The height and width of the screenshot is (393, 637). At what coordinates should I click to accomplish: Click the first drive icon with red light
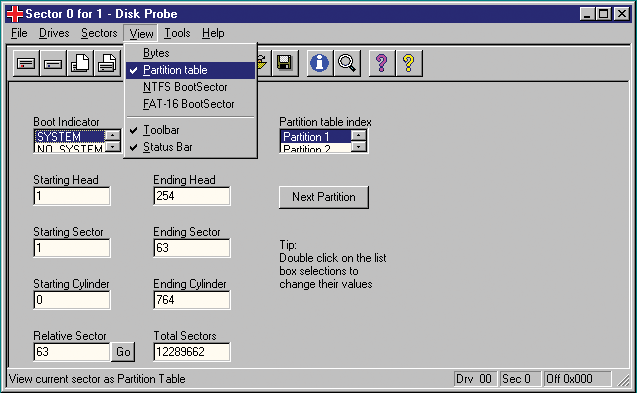pos(26,63)
